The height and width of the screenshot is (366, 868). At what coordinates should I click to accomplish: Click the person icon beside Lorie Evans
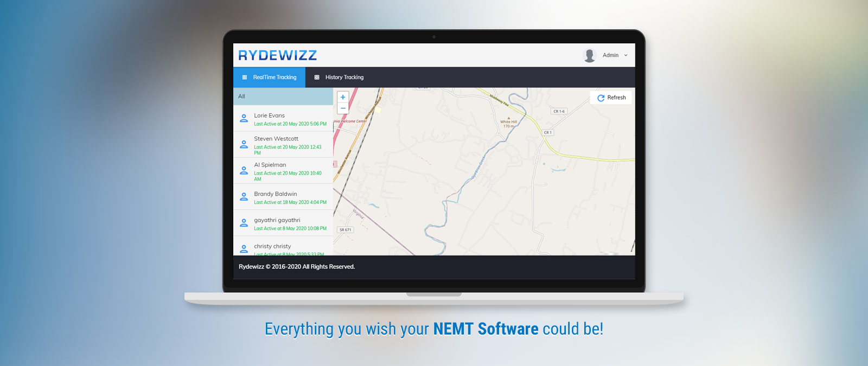[x=244, y=118]
